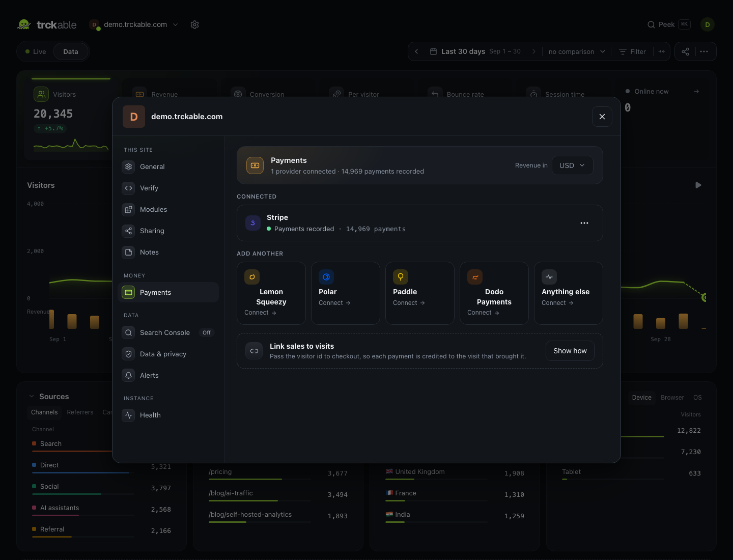Open the USD revenue currency dropdown
The image size is (733, 560).
click(573, 165)
